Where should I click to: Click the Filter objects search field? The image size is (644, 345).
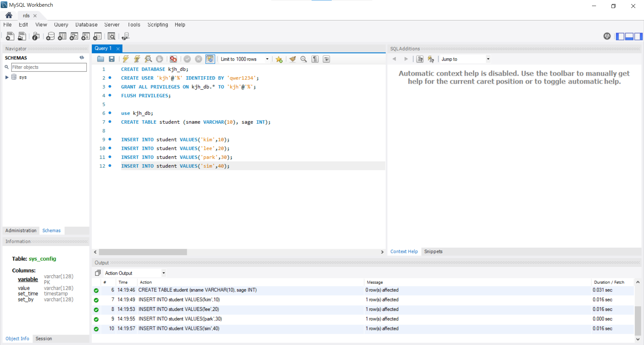coord(49,67)
